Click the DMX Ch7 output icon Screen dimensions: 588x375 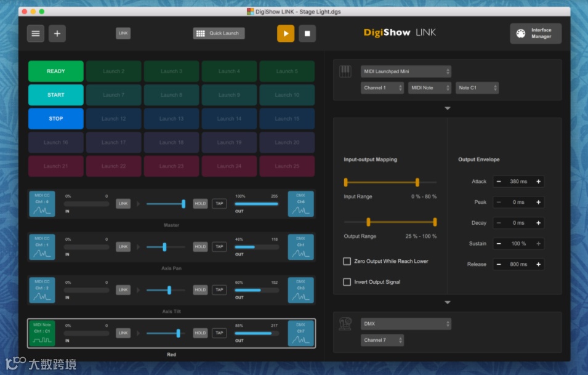[x=300, y=333]
